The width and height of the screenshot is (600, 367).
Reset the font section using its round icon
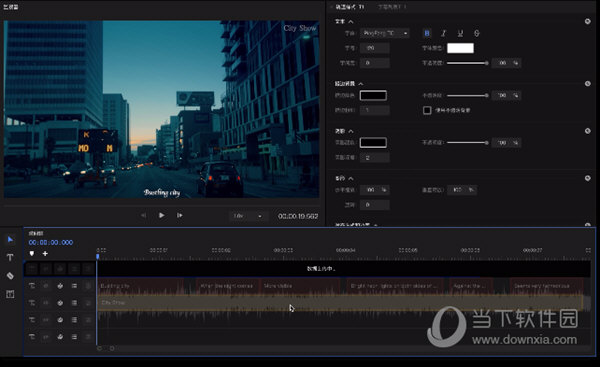coord(588,21)
